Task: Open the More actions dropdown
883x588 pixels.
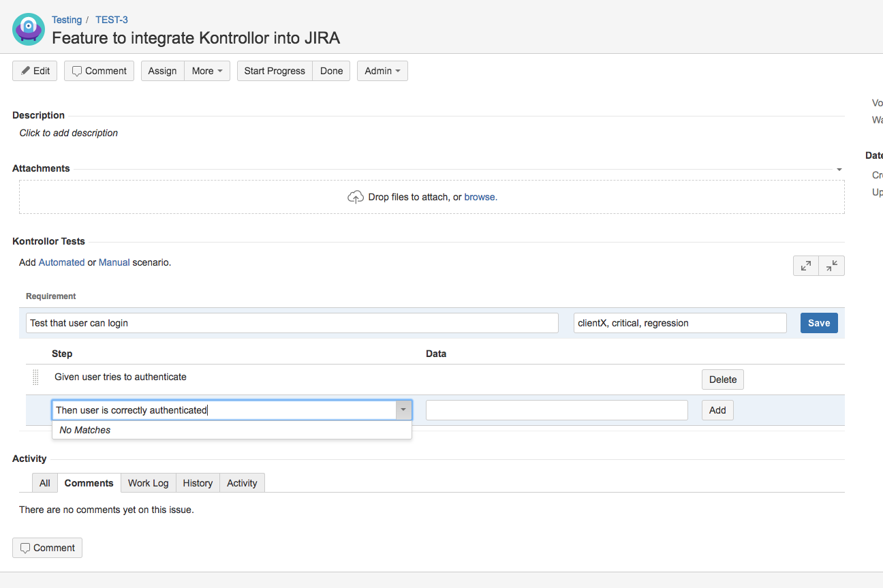Action: click(207, 71)
